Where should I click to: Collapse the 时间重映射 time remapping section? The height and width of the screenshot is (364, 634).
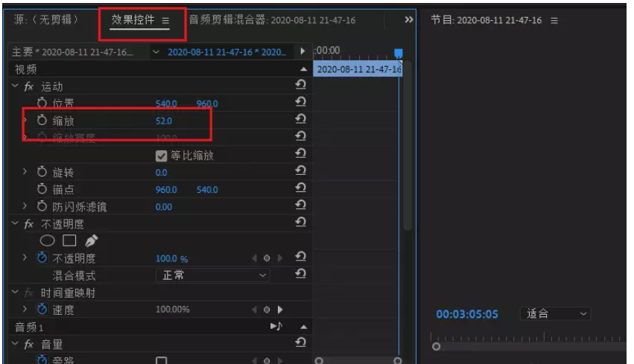[x=15, y=292]
